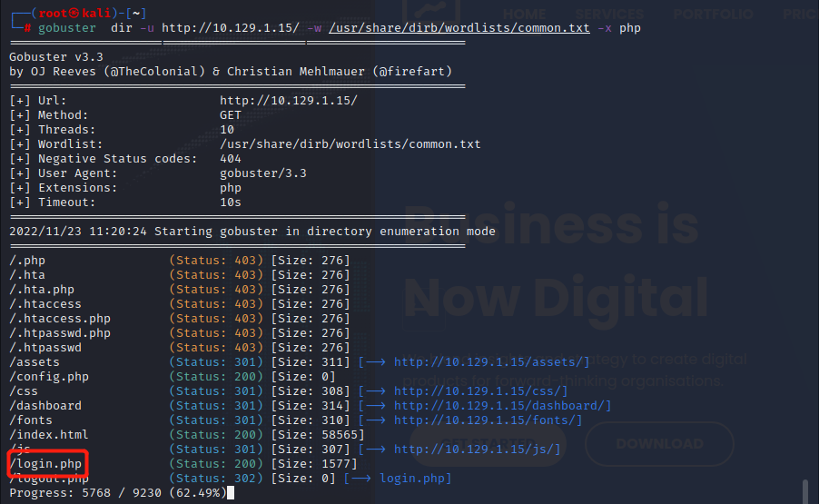Image resolution: width=819 pixels, height=504 pixels.
Task: Click the Negative Status codes value 404
Action: point(231,159)
